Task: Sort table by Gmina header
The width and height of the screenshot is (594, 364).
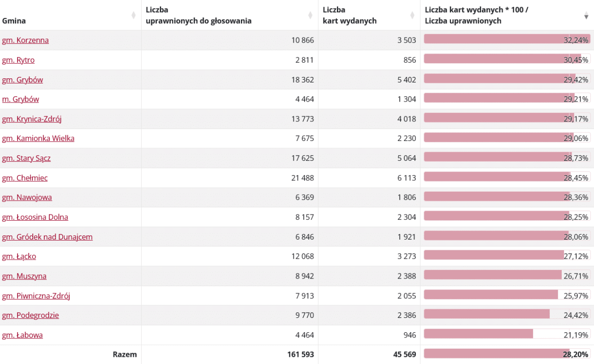Action: tap(14, 21)
